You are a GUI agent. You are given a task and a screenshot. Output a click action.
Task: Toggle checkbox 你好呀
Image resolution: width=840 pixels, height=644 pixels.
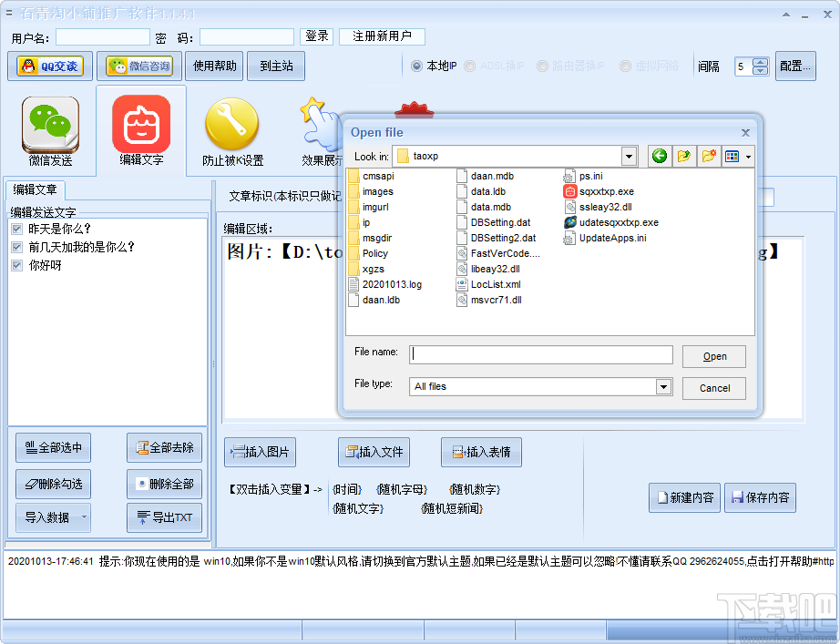pyautogui.click(x=17, y=266)
